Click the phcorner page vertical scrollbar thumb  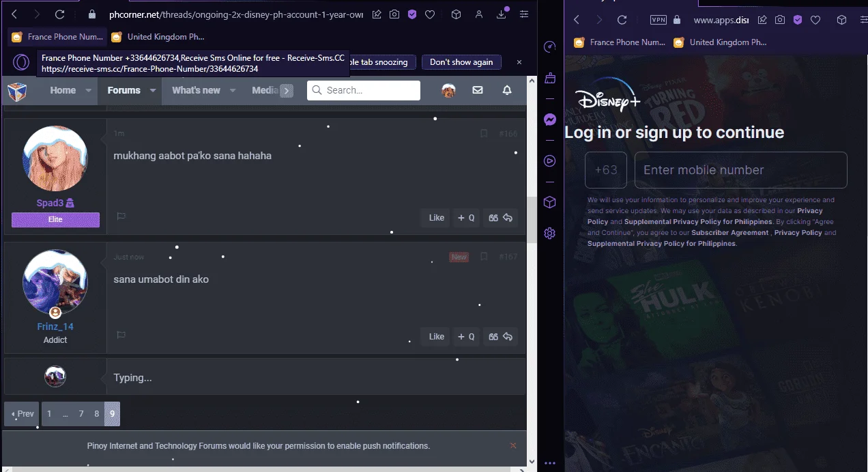pos(532,220)
